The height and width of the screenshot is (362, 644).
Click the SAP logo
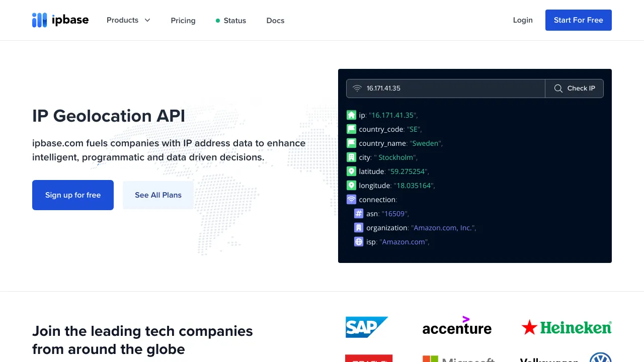tap(367, 327)
